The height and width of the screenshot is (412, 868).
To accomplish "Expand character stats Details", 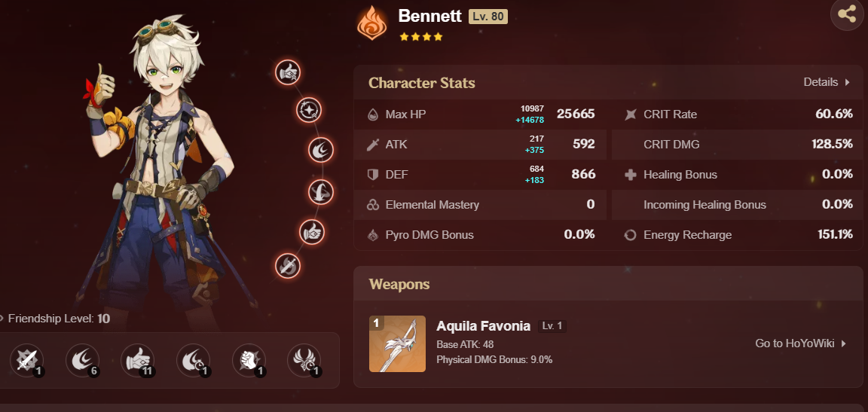I will click(827, 82).
